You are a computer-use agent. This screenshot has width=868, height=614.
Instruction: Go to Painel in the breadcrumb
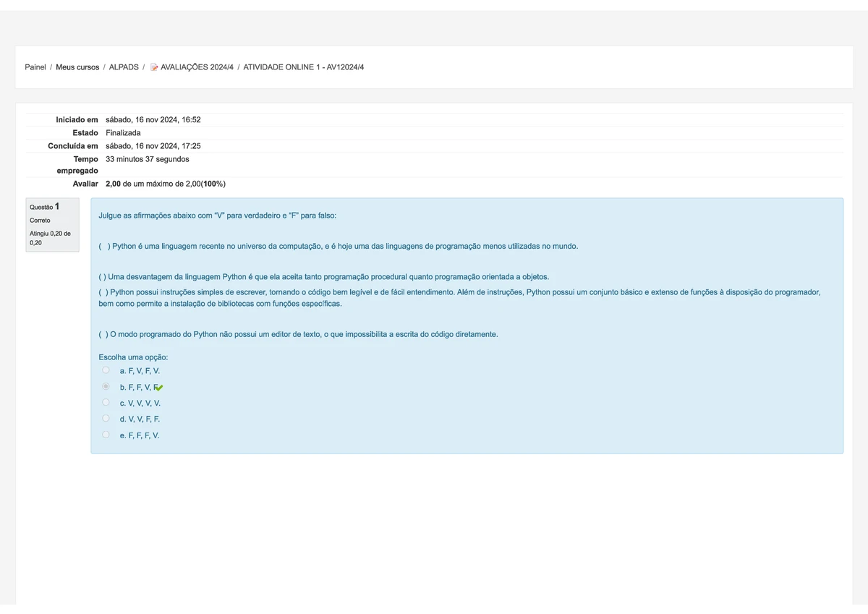[35, 67]
